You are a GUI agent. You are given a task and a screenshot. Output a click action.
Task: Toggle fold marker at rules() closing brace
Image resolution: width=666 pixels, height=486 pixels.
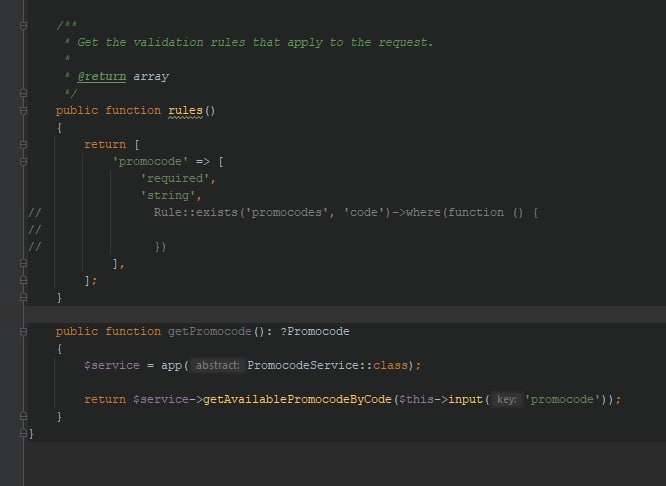pos(24,297)
